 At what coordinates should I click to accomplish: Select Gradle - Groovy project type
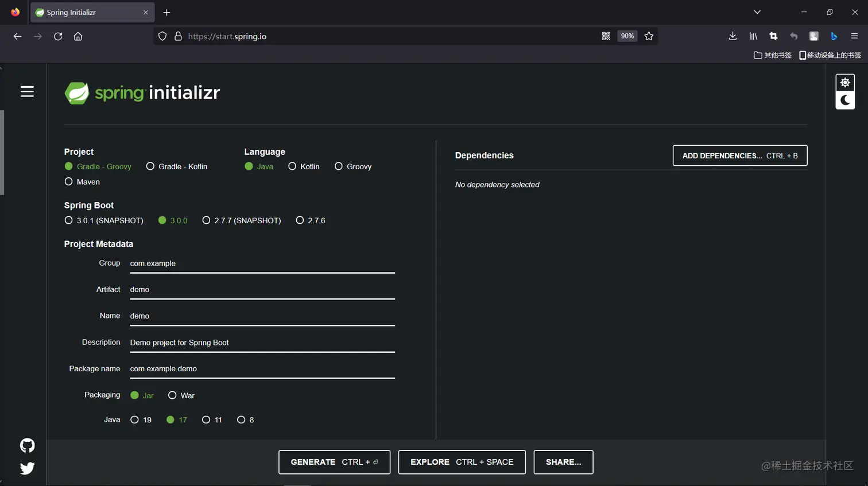click(98, 166)
